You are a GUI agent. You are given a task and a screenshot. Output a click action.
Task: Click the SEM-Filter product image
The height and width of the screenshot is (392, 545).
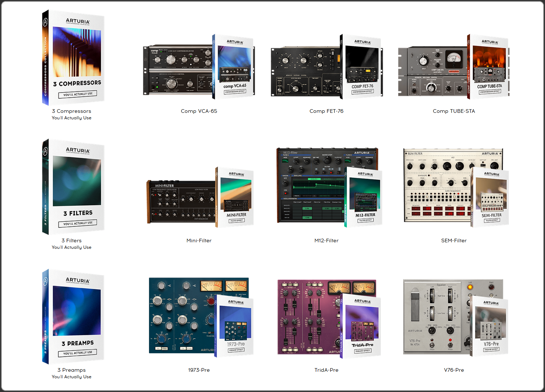456,187
